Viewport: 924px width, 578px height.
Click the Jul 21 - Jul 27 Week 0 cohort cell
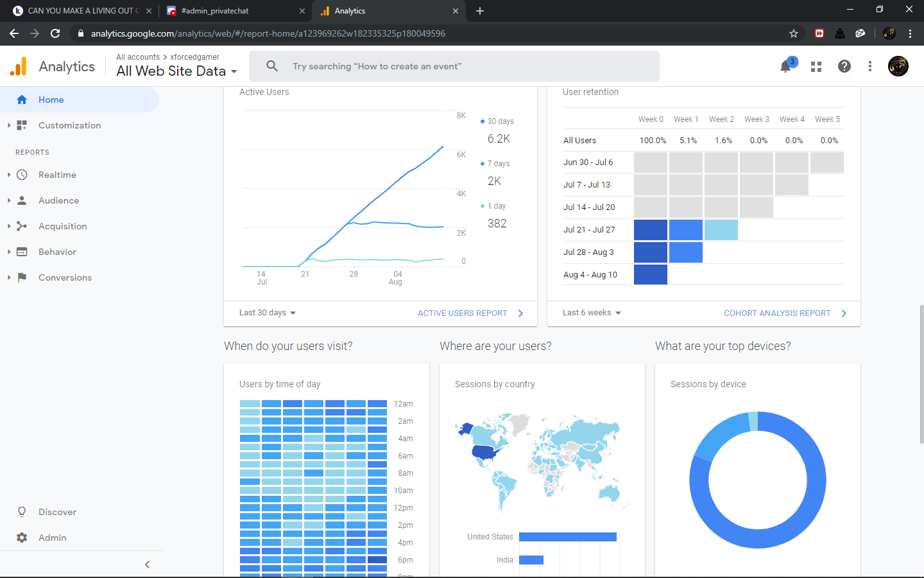(651, 230)
